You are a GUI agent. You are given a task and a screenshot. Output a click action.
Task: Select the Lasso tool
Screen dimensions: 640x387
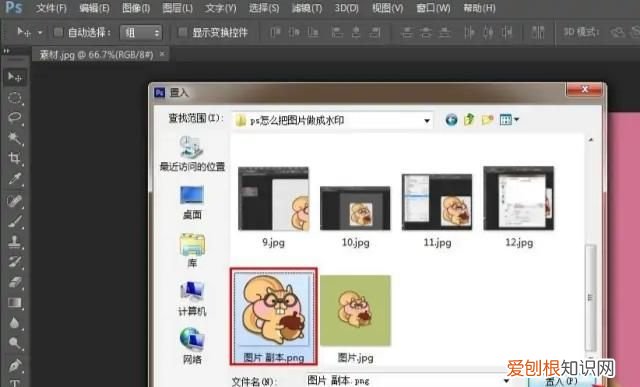coord(15,118)
